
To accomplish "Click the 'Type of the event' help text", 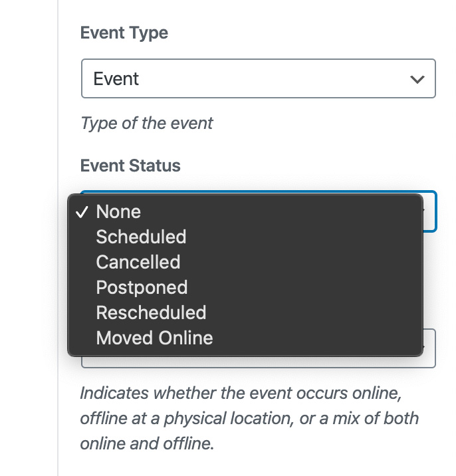I will [146, 123].
